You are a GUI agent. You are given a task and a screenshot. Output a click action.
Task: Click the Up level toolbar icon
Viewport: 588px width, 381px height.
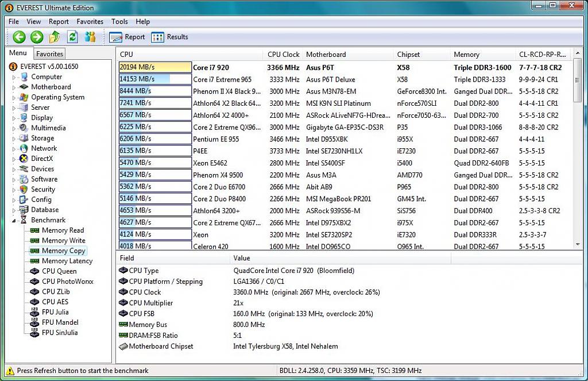pyautogui.click(x=55, y=37)
